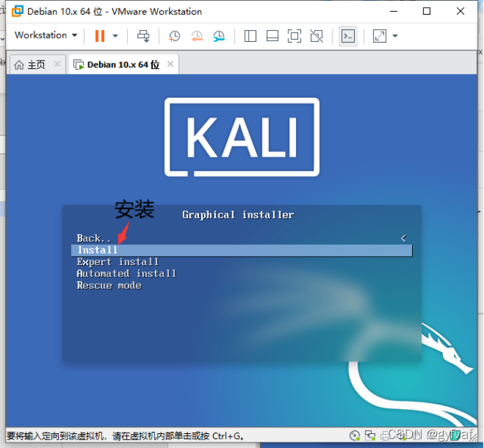This screenshot has height=448, width=484.
Task: Enter full screen mode icon
Action: [x=294, y=36]
